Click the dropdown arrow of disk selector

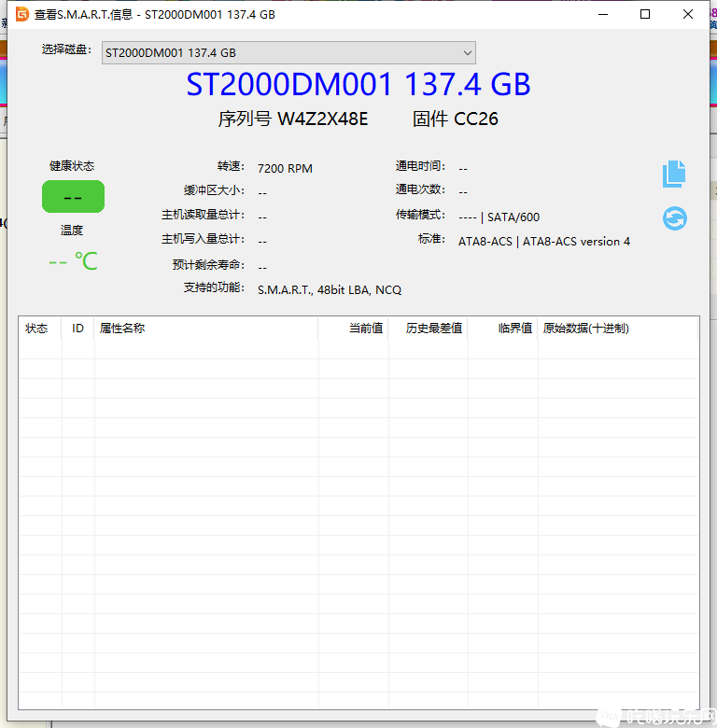[x=467, y=53]
